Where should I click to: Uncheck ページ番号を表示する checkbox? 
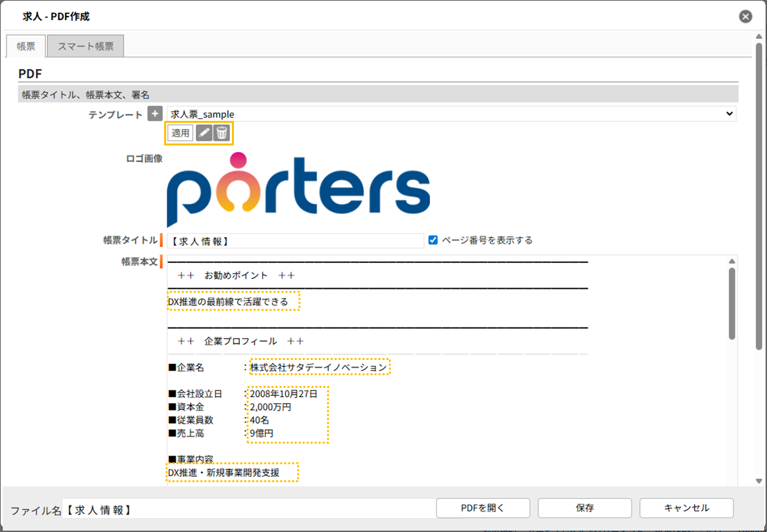[x=433, y=240]
